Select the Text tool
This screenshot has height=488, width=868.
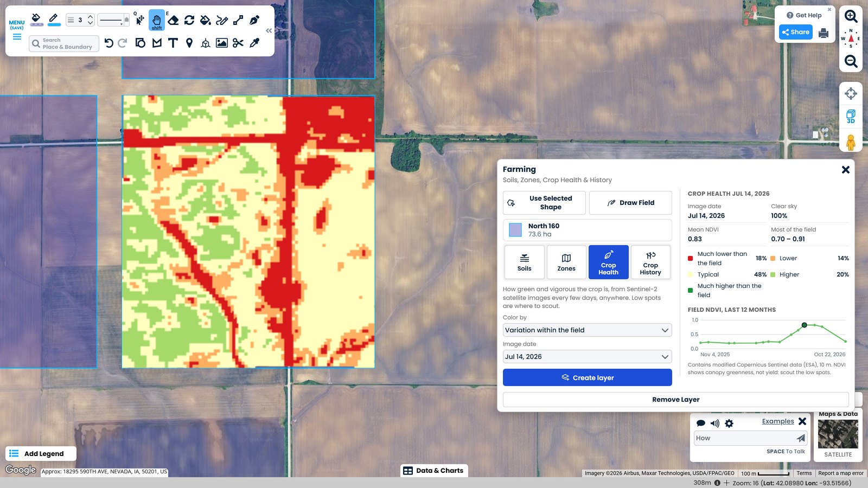click(x=173, y=43)
